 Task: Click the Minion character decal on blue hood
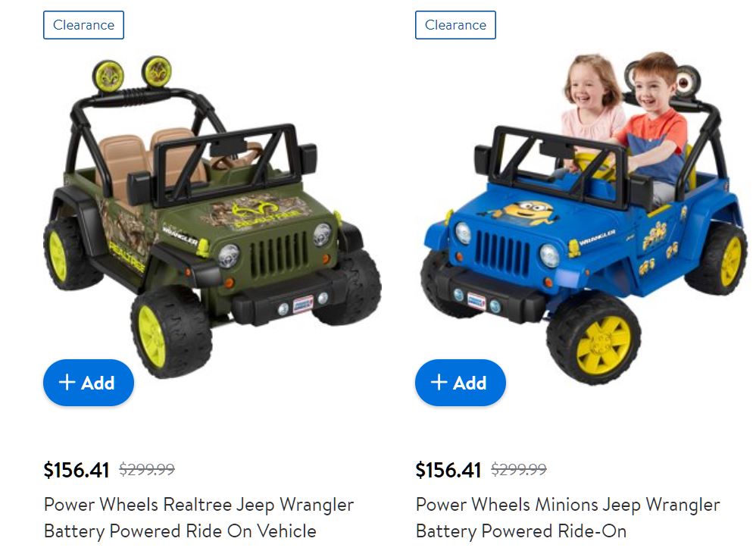[x=528, y=212]
